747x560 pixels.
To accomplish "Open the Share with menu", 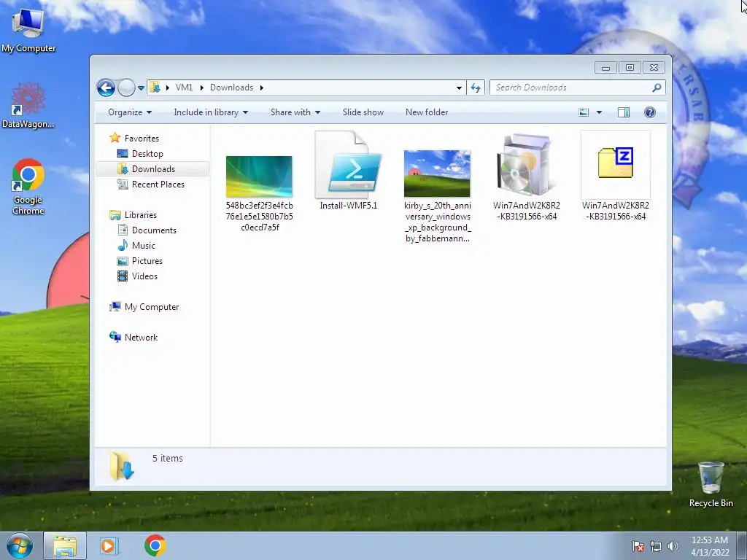I will [x=295, y=112].
